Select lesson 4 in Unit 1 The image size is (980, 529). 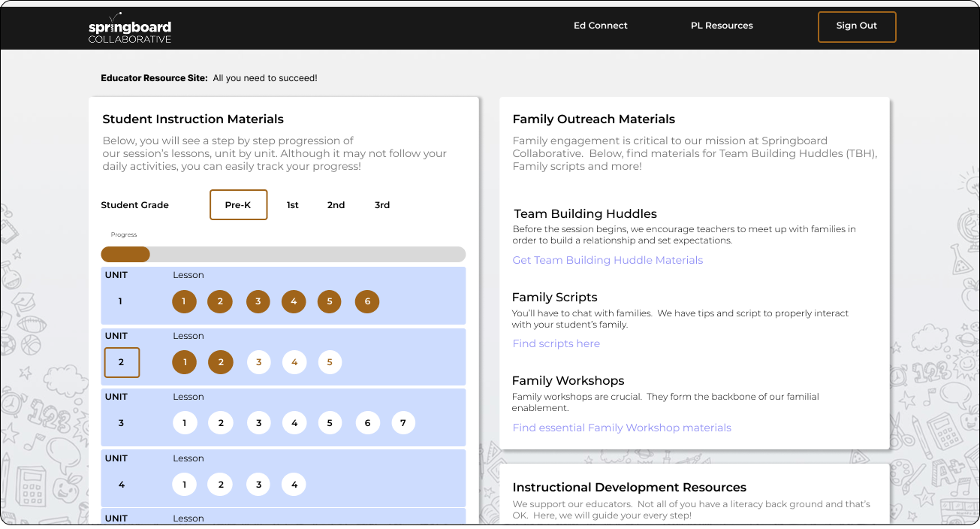point(294,301)
